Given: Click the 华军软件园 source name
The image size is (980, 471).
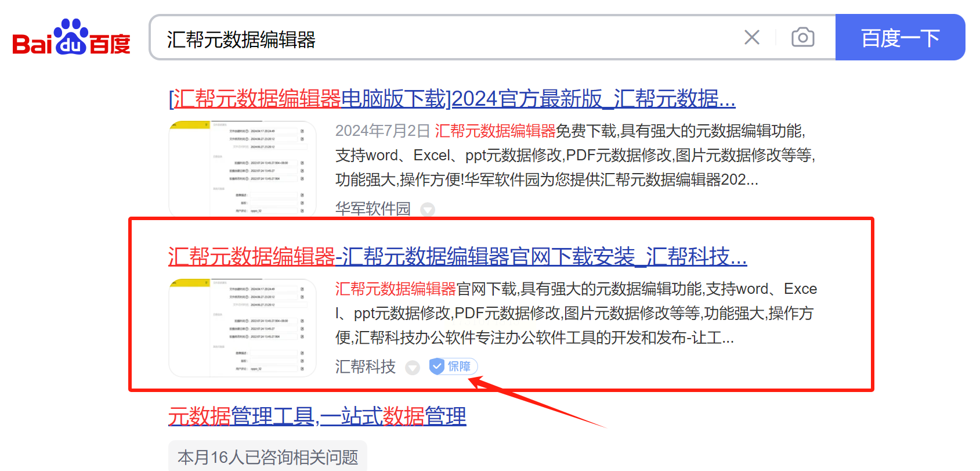Looking at the screenshot, I should point(373,208).
